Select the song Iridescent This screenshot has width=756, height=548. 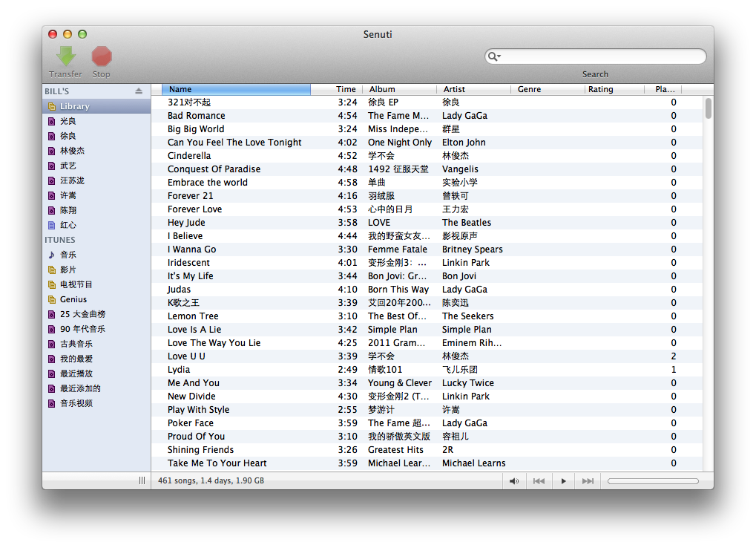coord(427,263)
